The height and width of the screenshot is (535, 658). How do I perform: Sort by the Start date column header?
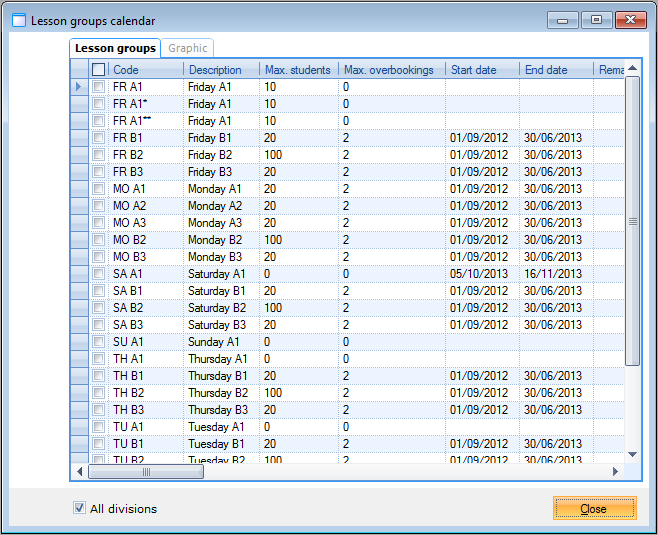pos(482,70)
